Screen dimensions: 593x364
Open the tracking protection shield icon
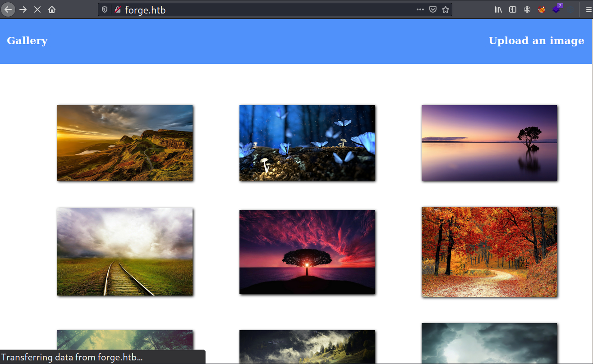click(x=105, y=9)
